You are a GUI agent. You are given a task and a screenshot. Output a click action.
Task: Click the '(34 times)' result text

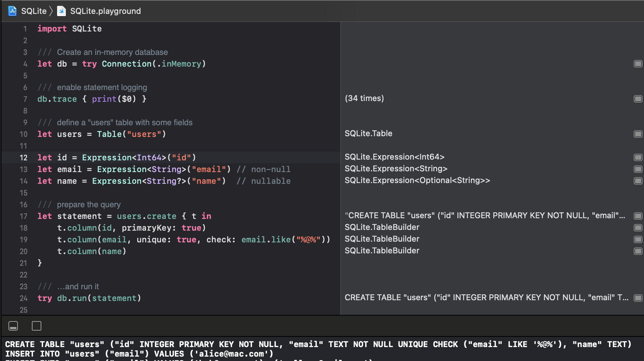[x=364, y=98]
